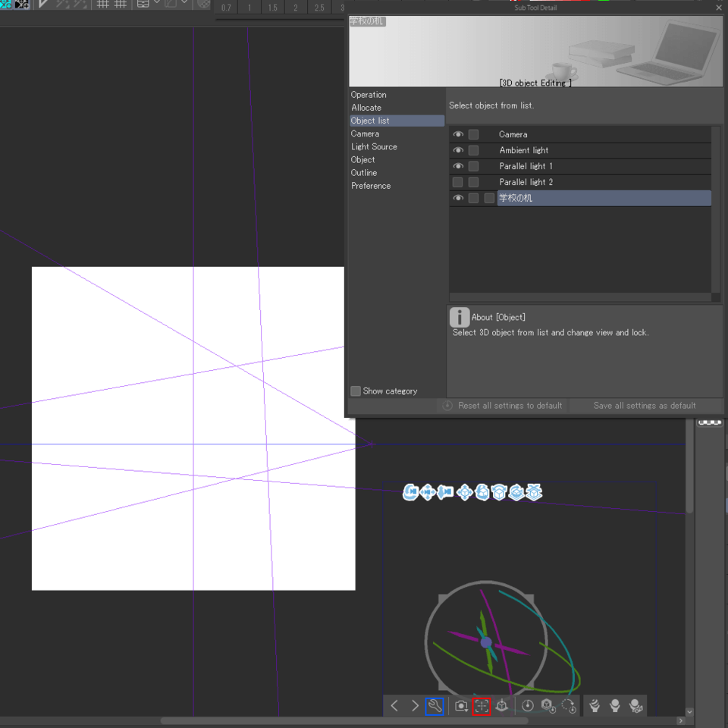Click the ground model to floor icon
The width and height of the screenshot is (728, 728).
click(501, 706)
